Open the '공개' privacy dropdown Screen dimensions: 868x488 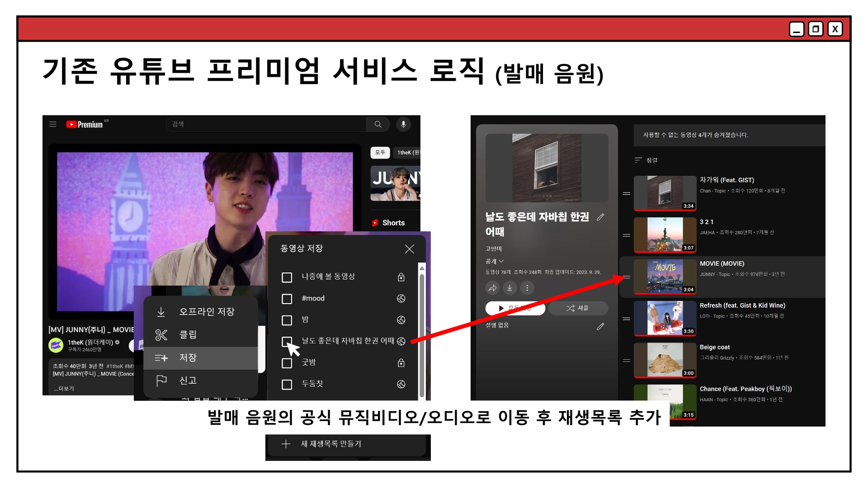[x=495, y=261]
